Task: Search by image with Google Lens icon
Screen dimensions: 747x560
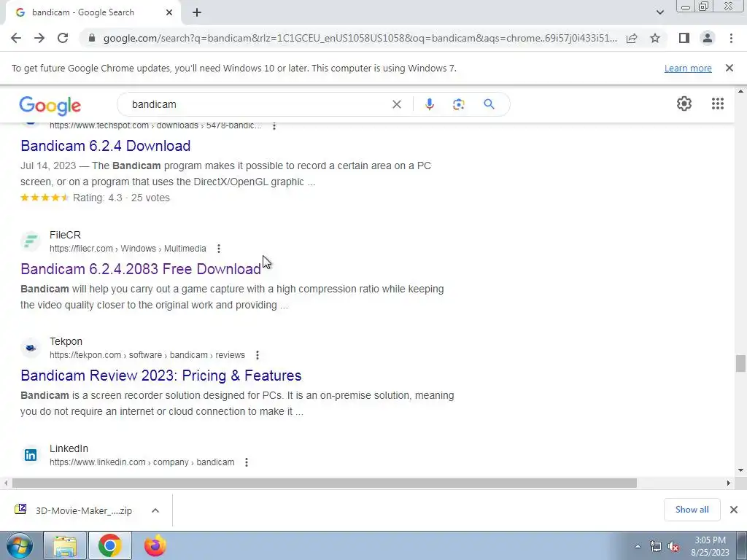Action: [x=458, y=104]
